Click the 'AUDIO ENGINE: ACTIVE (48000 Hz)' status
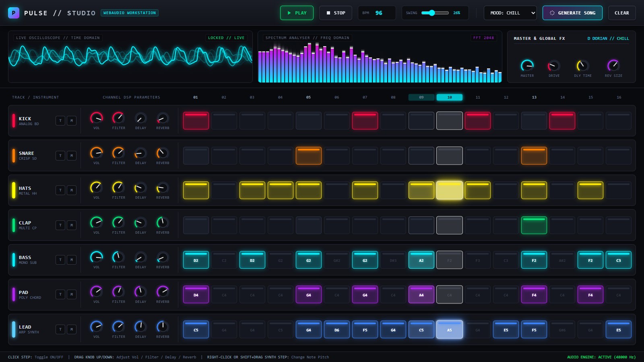Viewport: 644px width, 362px height. point(601,357)
